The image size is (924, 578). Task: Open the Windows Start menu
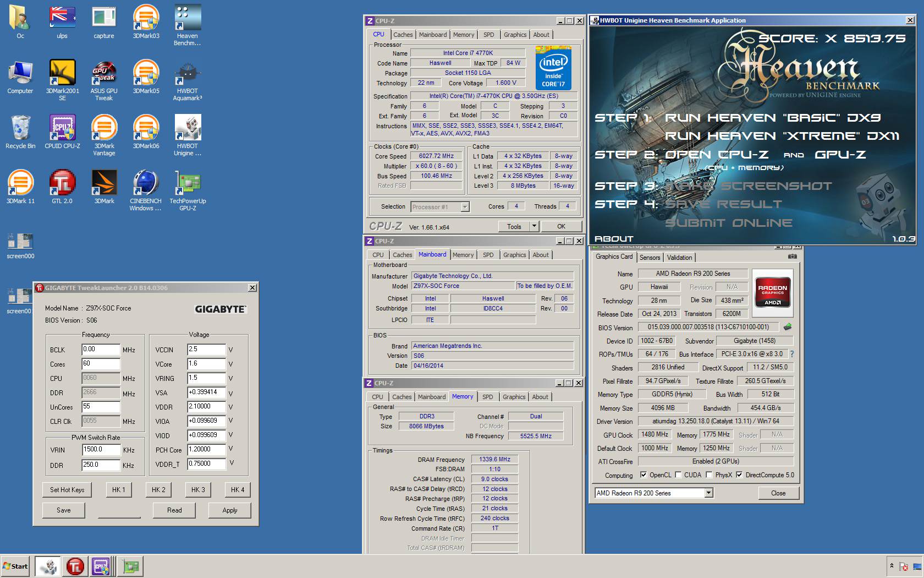(15, 566)
